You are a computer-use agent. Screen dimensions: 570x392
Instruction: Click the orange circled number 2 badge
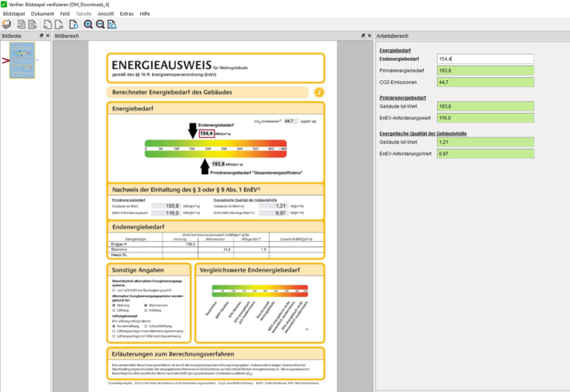(319, 92)
